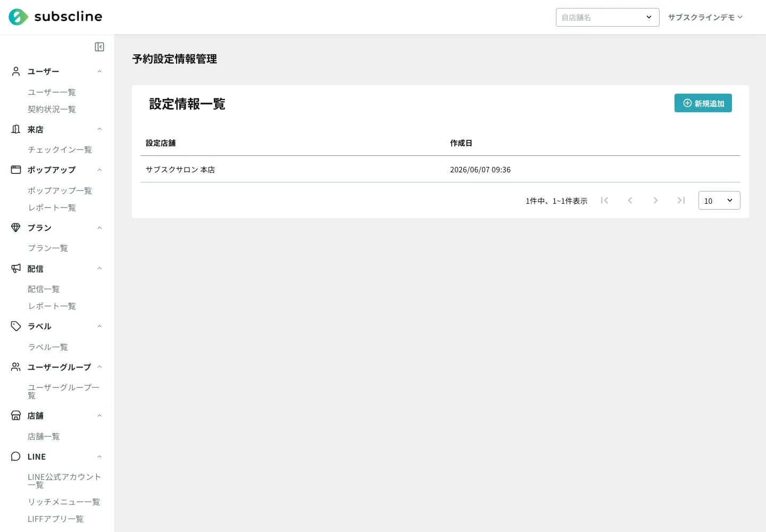Viewport: 766px width, 532px height.
Task: Collapse the ポップアップ section chevron
Action: [x=99, y=170]
